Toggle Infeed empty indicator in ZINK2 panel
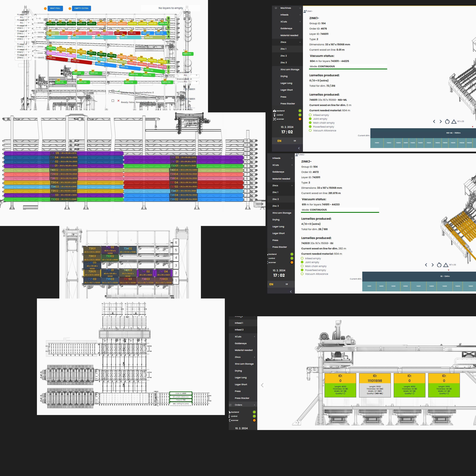Screen dimensions: 476x476 pyautogui.click(x=302, y=258)
